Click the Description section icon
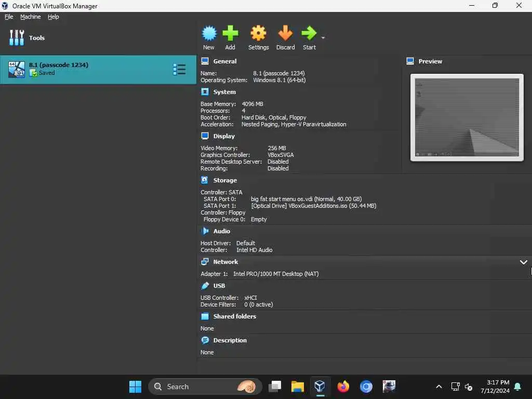 click(x=205, y=340)
